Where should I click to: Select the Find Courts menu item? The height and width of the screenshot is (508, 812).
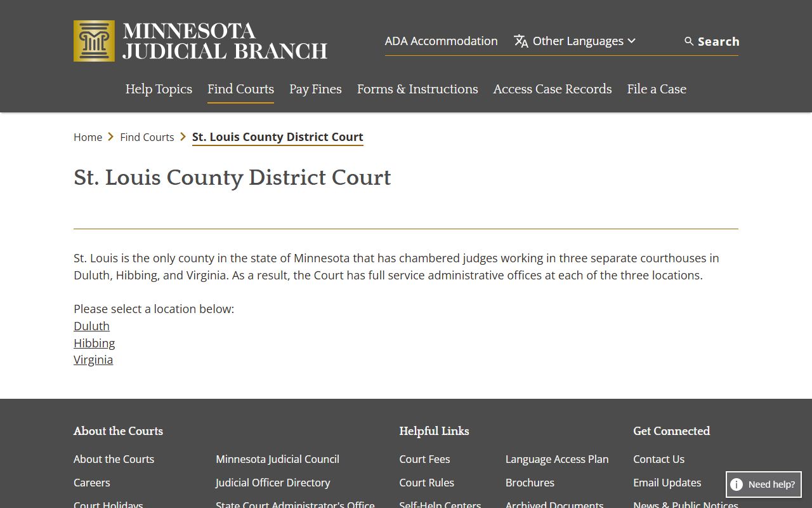point(240,89)
